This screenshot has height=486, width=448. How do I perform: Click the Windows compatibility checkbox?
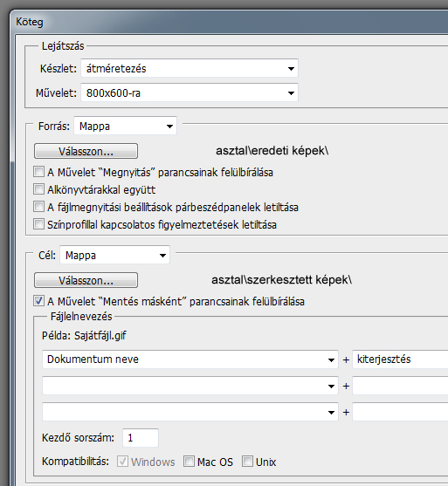[x=122, y=462]
